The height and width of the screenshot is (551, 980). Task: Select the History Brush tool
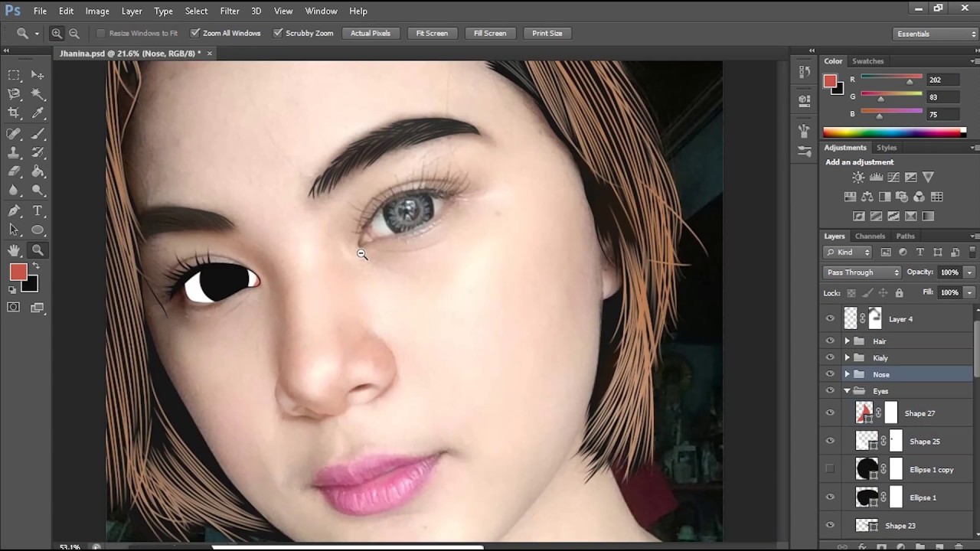[x=38, y=153]
